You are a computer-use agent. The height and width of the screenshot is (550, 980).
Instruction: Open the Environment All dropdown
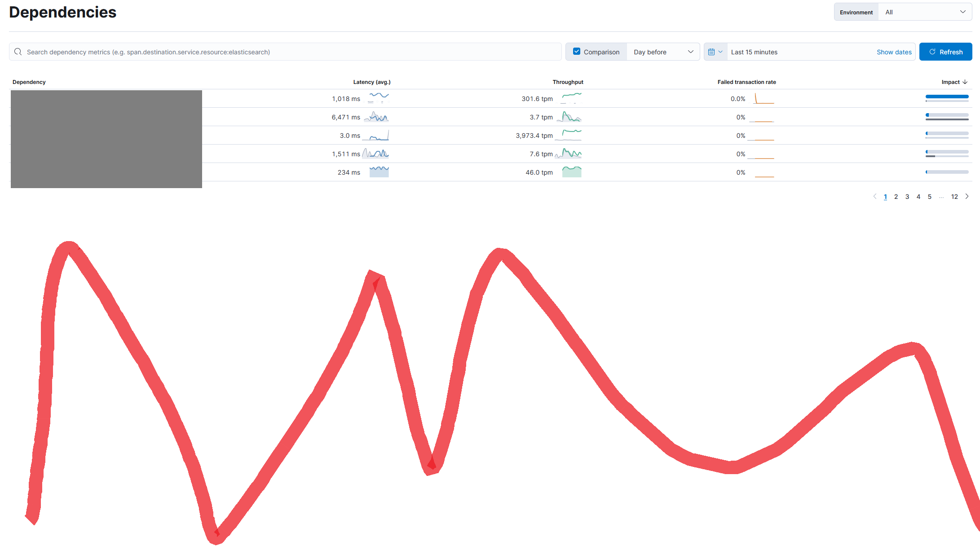click(925, 12)
